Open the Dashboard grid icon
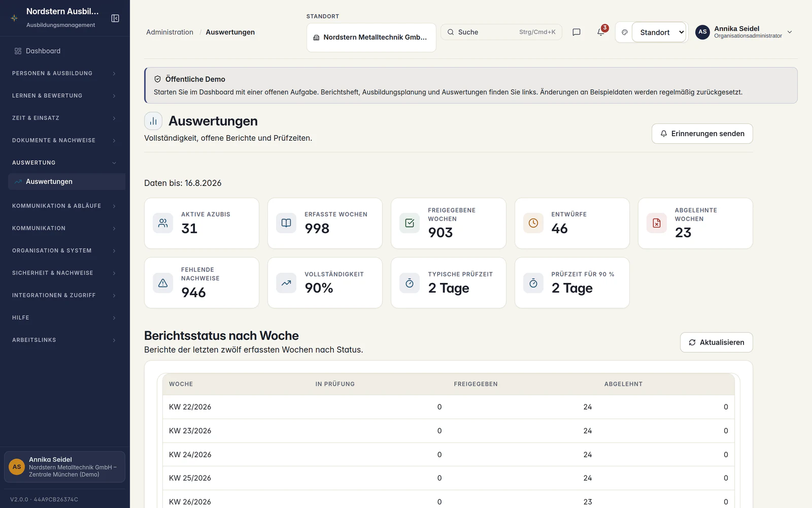Viewport: 812px width, 508px height. (18, 51)
